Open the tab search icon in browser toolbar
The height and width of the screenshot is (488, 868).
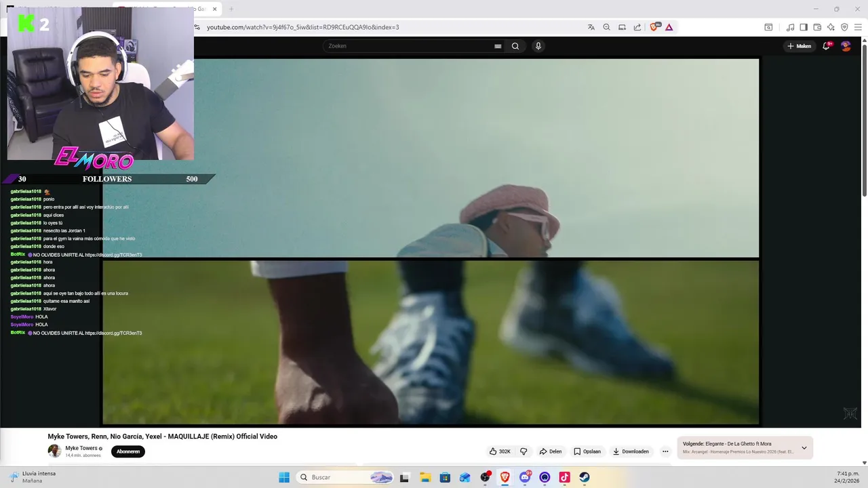(768, 27)
